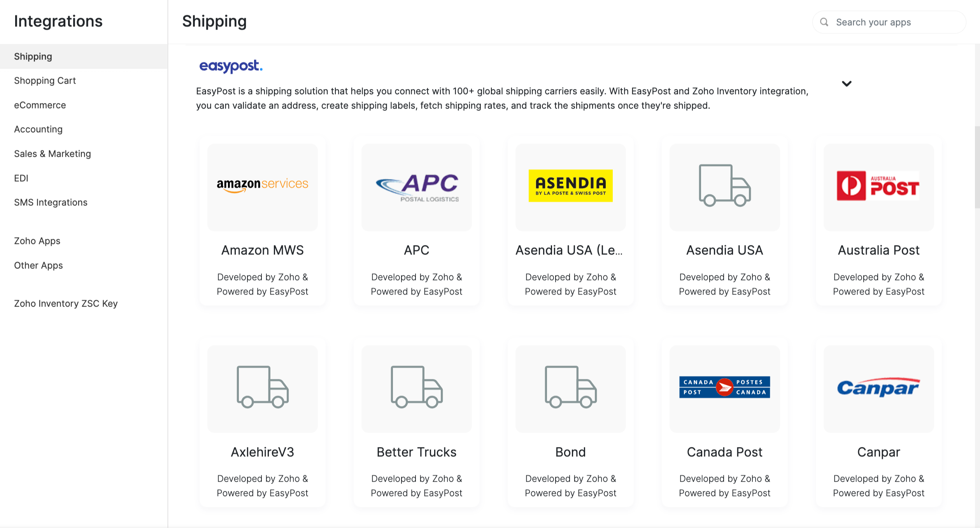Click the search magnifier icon
This screenshot has width=980, height=528.
[x=824, y=22]
